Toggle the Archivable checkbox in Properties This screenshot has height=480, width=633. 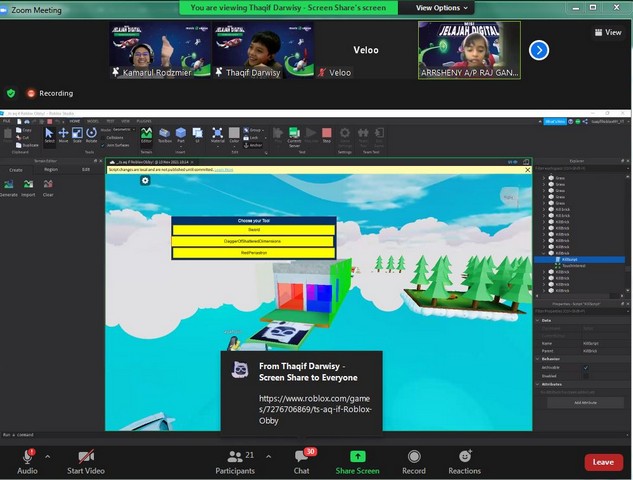(x=586, y=367)
